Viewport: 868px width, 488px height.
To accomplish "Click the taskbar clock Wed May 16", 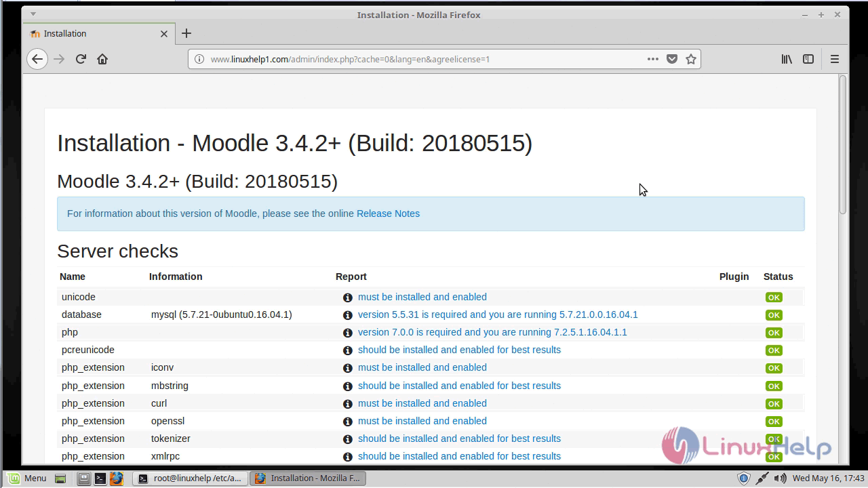I will coord(828,478).
